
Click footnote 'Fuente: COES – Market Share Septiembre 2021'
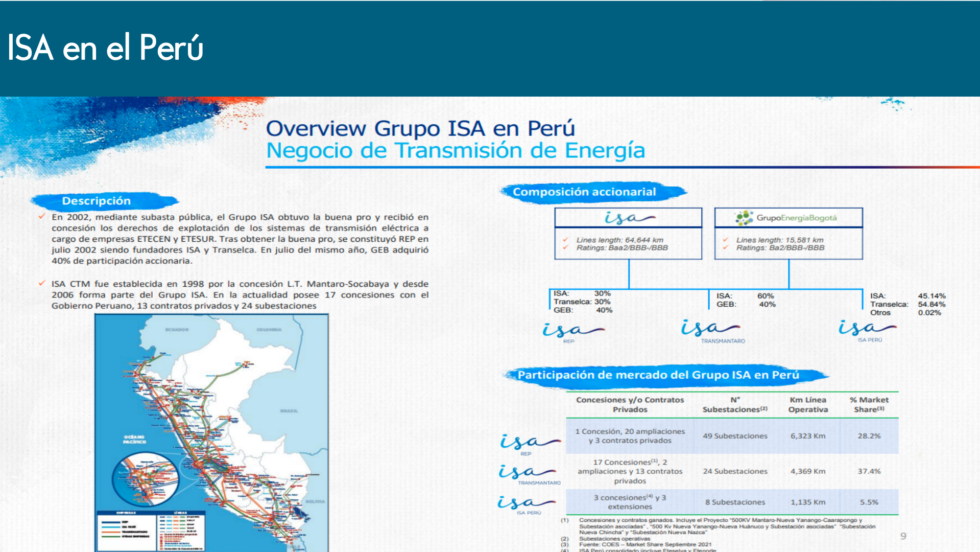point(645,544)
